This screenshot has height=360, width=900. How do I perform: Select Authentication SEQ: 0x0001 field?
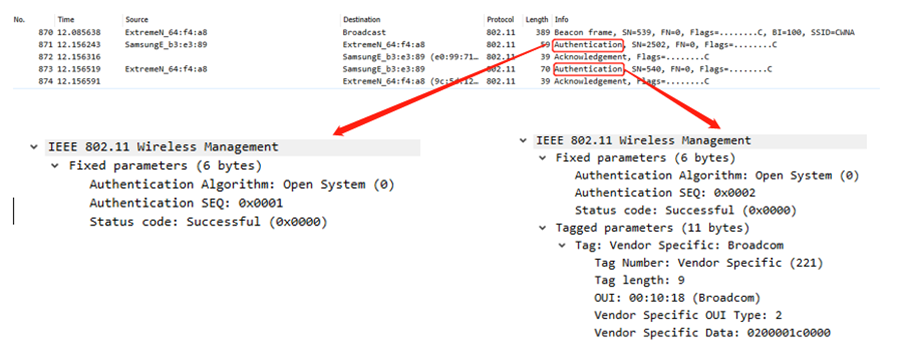coord(186,203)
